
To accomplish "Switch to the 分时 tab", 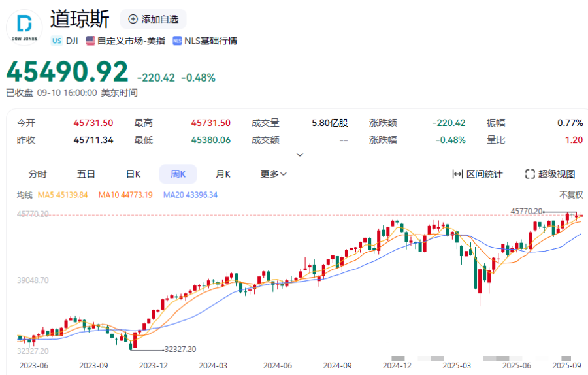I will coord(37,174).
